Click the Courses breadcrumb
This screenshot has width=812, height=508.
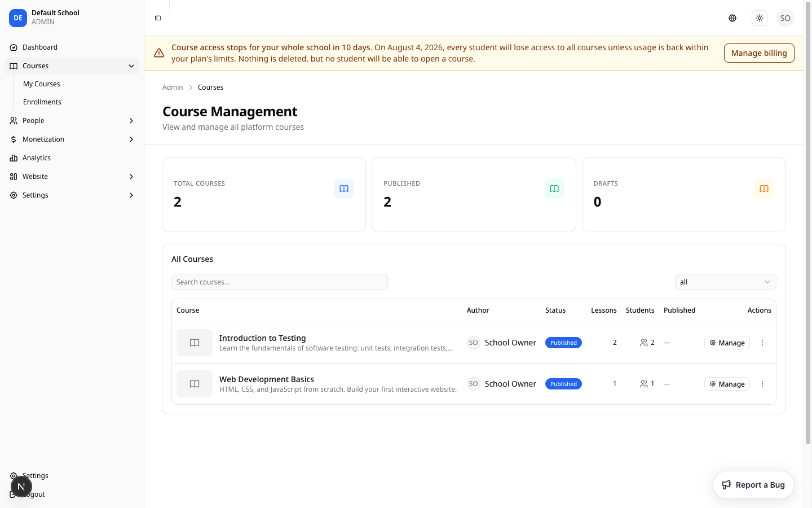pyautogui.click(x=210, y=87)
